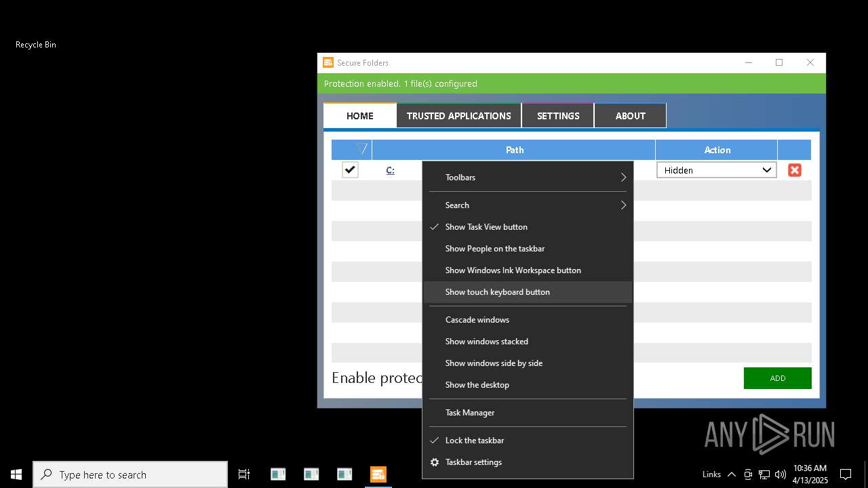Expand the Search submenu
Image resolution: width=868 pixels, height=488 pixels.
528,205
